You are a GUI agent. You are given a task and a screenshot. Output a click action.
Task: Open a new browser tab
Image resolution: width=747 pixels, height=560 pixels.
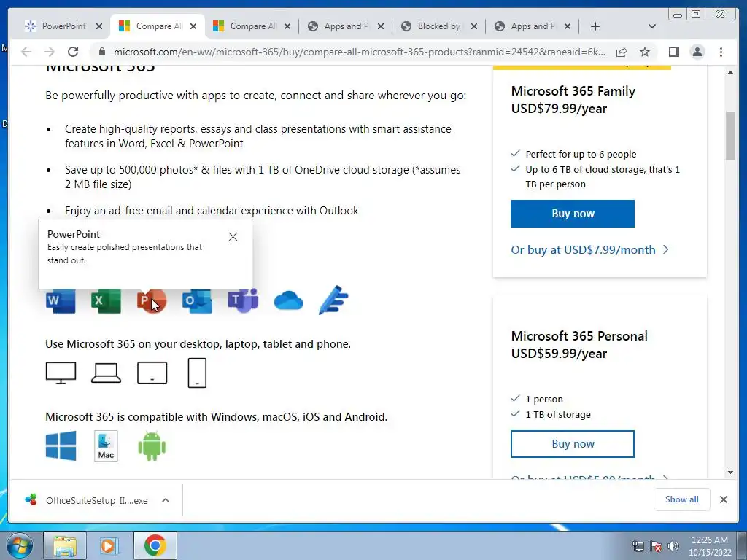coord(595,26)
